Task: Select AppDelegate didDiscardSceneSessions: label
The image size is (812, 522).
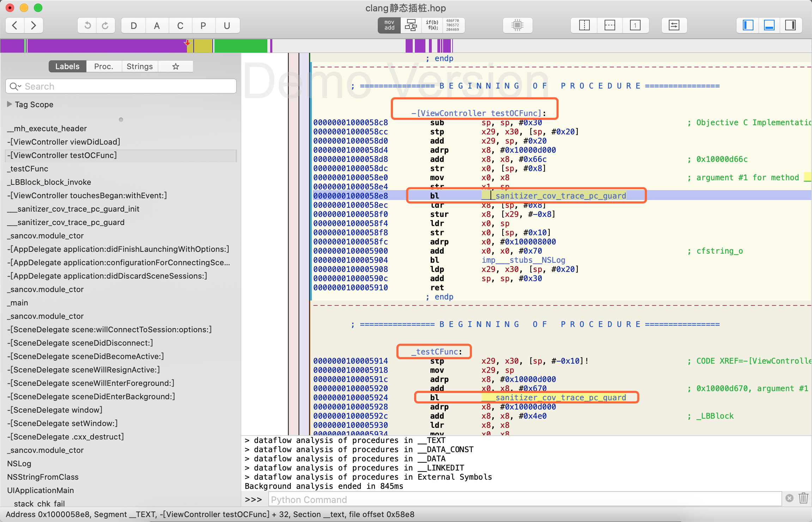Action: (x=107, y=276)
